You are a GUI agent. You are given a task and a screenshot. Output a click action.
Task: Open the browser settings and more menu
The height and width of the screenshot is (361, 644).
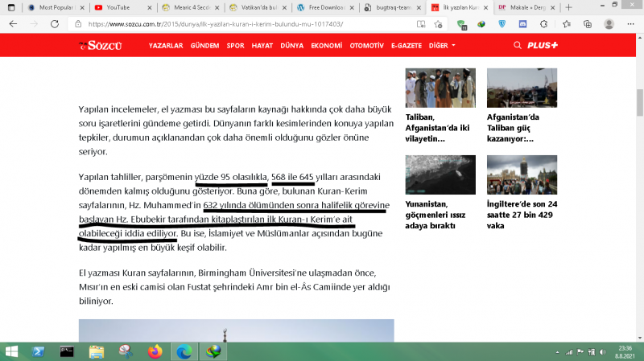631,24
